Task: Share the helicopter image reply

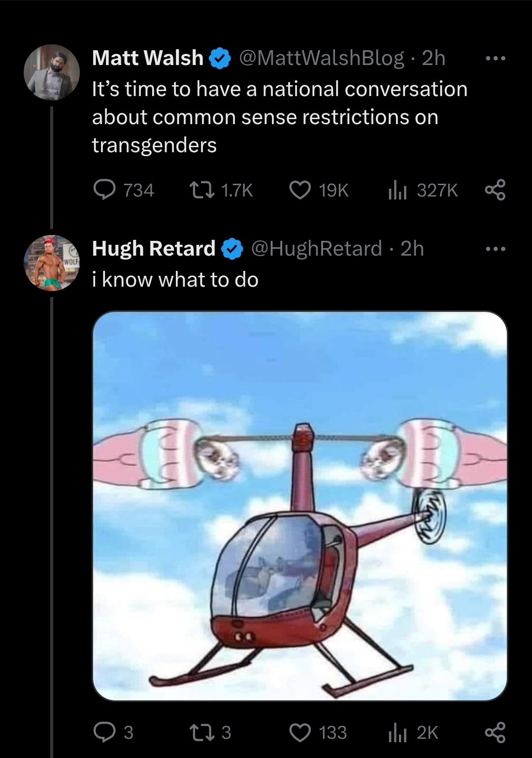Action: point(495,732)
